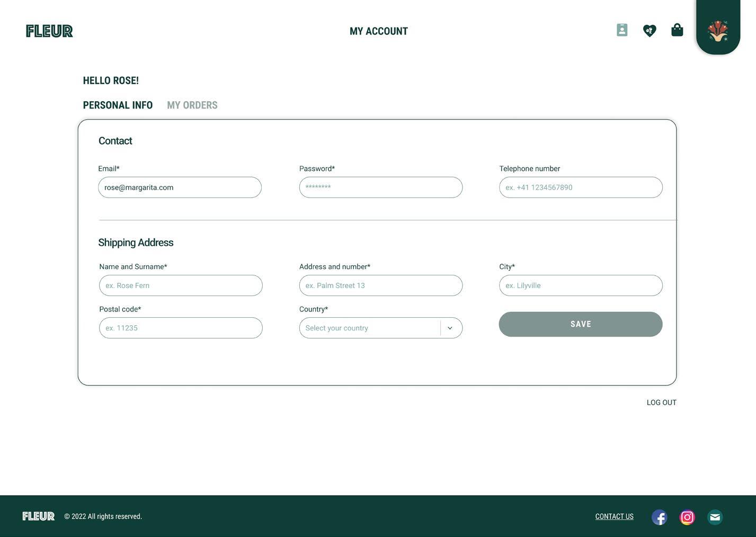The height and width of the screenshot is (537, 756).
Task: View wishlist via heart icon
Action: [650, 31]
